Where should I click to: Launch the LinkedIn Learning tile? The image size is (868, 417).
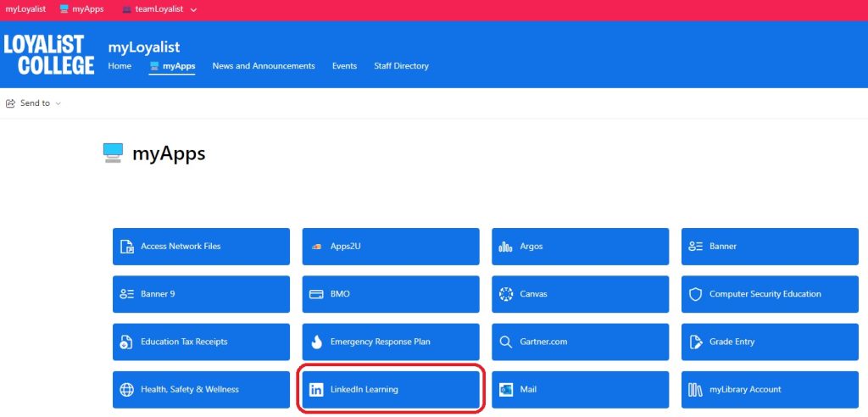pos(391,389)
